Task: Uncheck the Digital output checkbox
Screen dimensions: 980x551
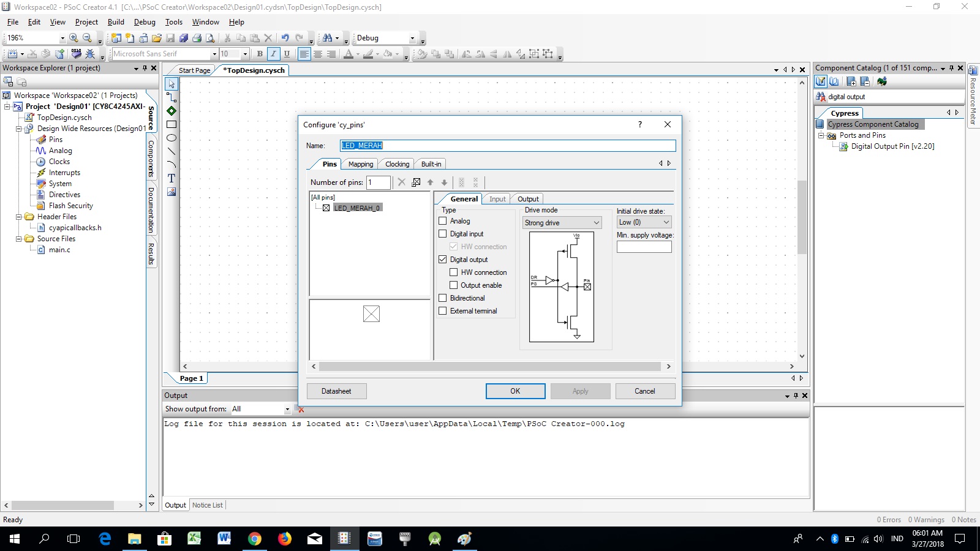Action: click(x=443, y=260)
